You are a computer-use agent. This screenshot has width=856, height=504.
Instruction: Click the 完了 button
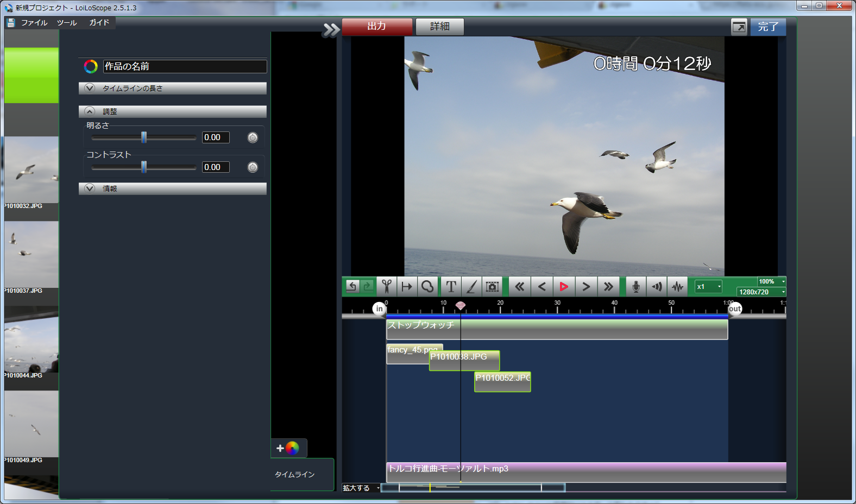coord(768,27)
